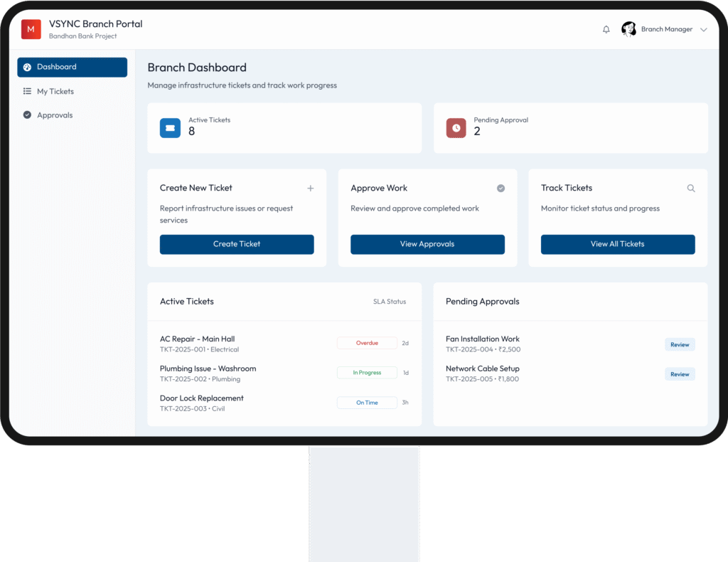This screenshot has height=562, width=728.
Task: Open My Tickets from sidebar
Action: click(55, 91)
